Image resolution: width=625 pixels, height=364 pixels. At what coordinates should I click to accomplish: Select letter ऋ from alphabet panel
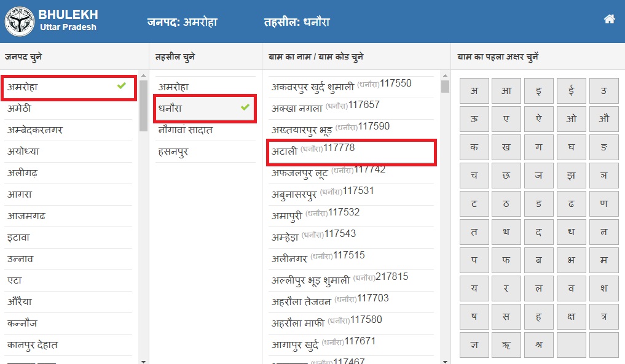coord(506,344)
